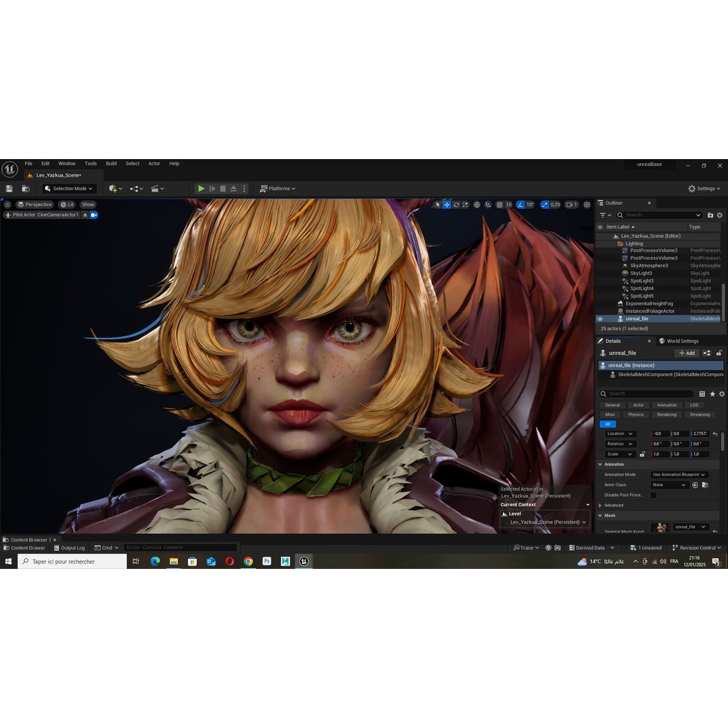Screen dimensions: 728x728
Task: Use selected asset arrow for Anim Class
Action: [x=695, y=485]
